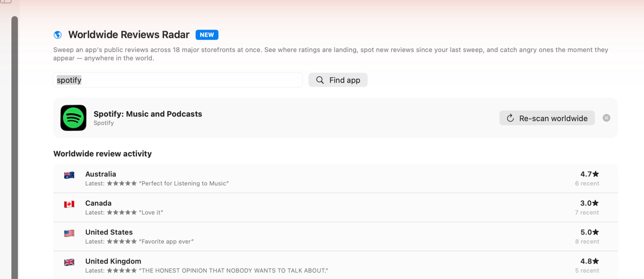644x279 pixels.
Task: Click the United Kingdom flag icon
Action: coord(69,262)
